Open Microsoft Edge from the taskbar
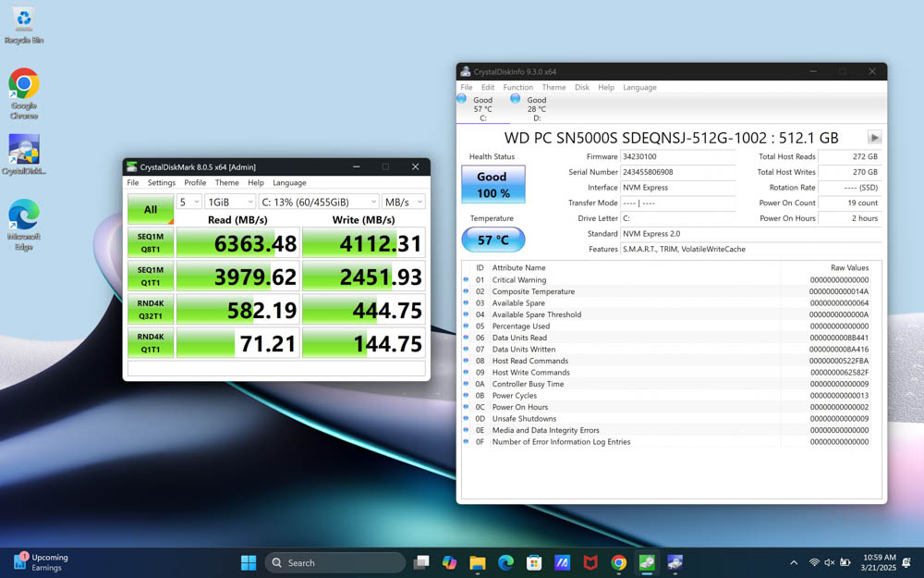Viewport: 924px width, 578px height. [505, 562]
